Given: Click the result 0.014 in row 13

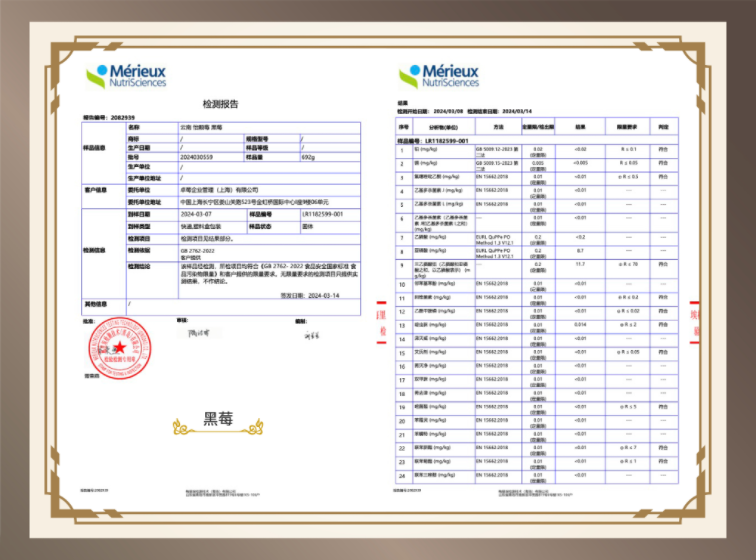Looking at the screenshot, I should pos(580,325).
